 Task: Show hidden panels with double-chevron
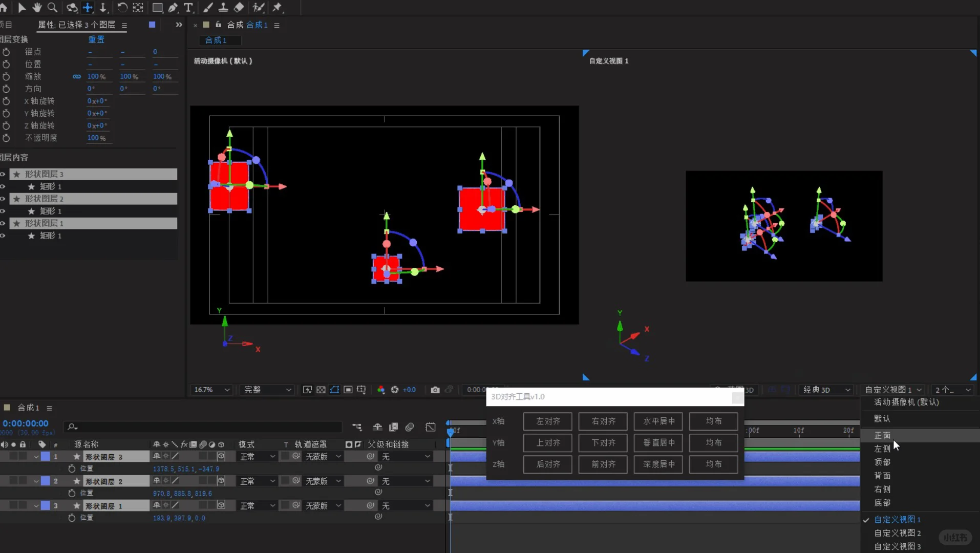179,25
